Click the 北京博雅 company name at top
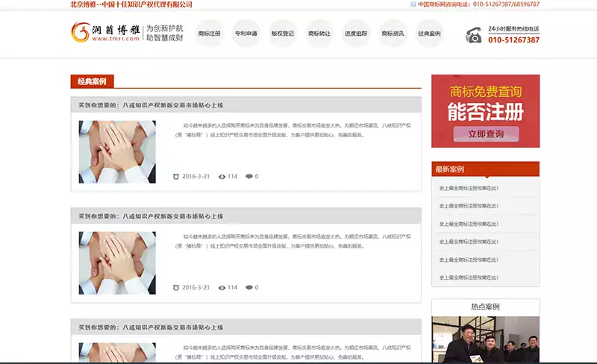597x364 pixels. tap(131, 4)
